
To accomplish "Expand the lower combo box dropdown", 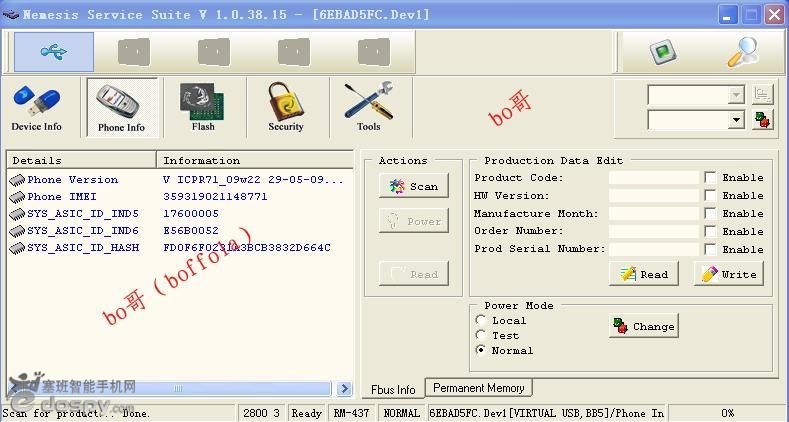I will (x=736, y=120).
